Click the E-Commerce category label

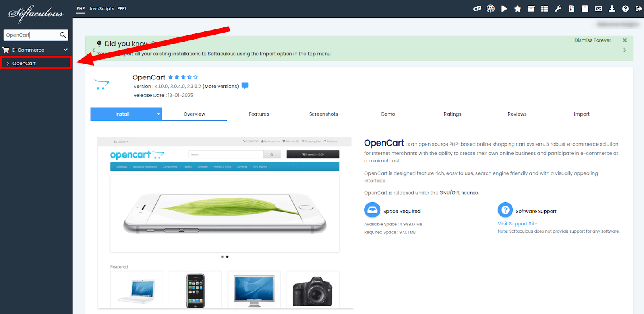(x=28, y=50)
